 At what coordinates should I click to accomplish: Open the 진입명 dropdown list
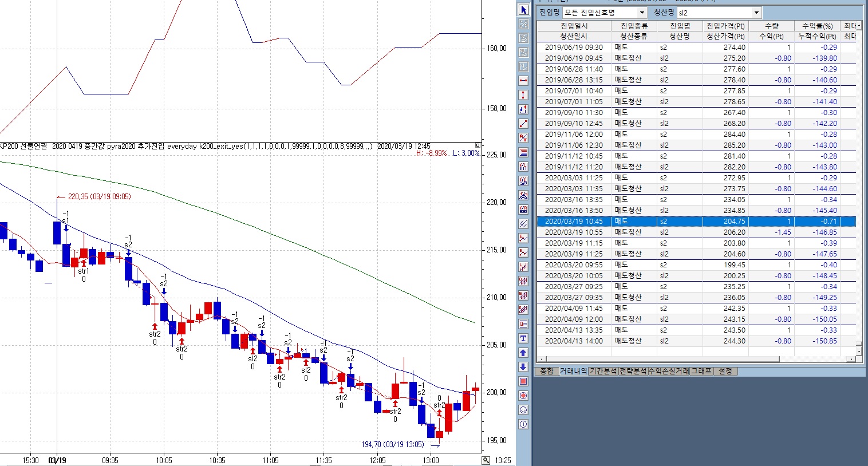[642, 13]
